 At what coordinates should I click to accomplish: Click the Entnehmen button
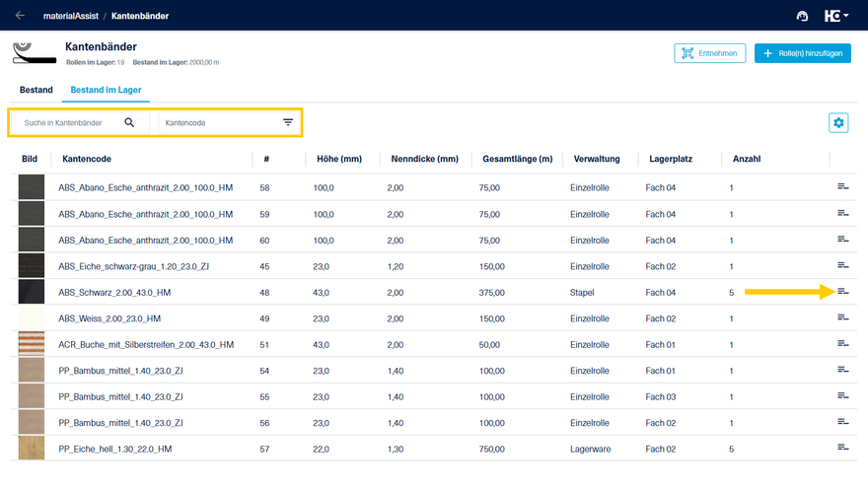[x=710, y=53]
